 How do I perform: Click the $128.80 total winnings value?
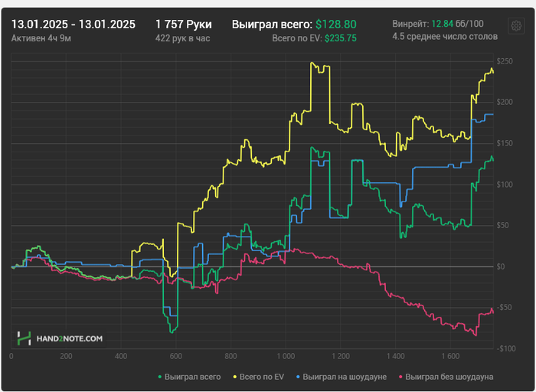tap(335, 24)
